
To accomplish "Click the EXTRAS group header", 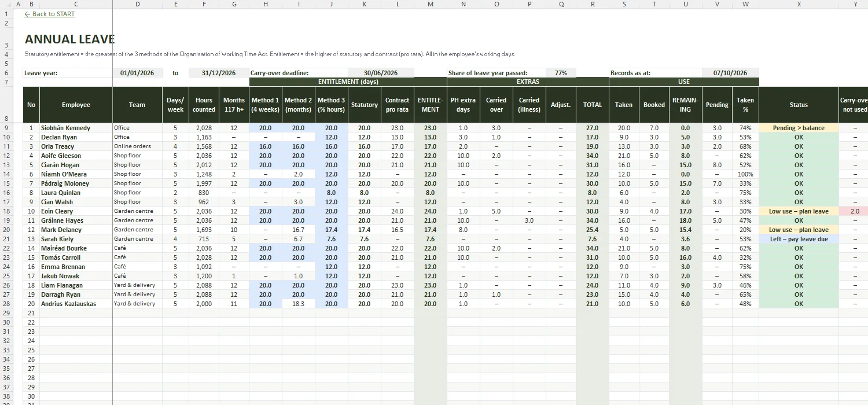I will pyautogui.click(x=528, y=82).
